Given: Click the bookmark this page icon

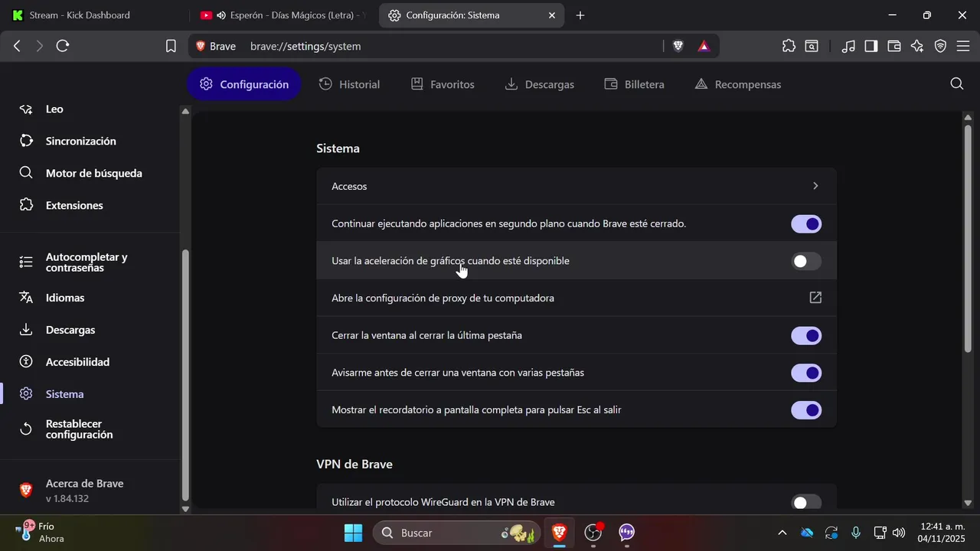Looking at the screenshot, I should coord(171,46).
